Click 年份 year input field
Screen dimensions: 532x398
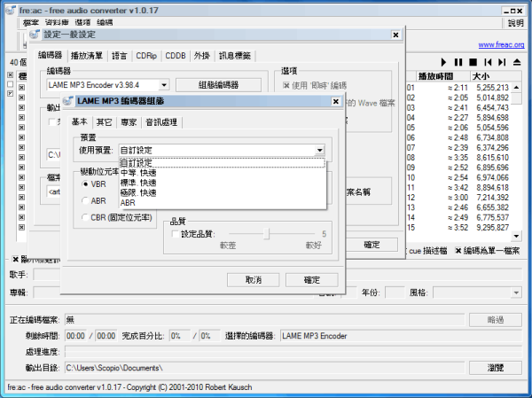(x=395, y=293)
